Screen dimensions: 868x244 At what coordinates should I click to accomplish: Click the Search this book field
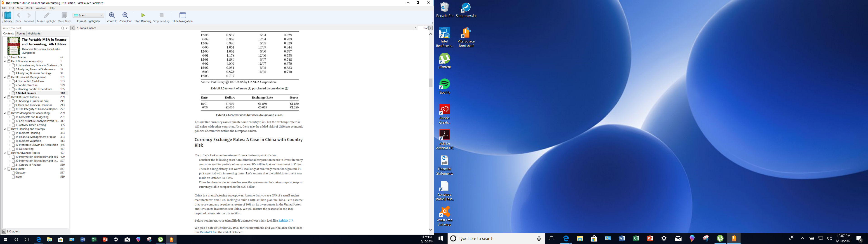click(x=31, y=28)
